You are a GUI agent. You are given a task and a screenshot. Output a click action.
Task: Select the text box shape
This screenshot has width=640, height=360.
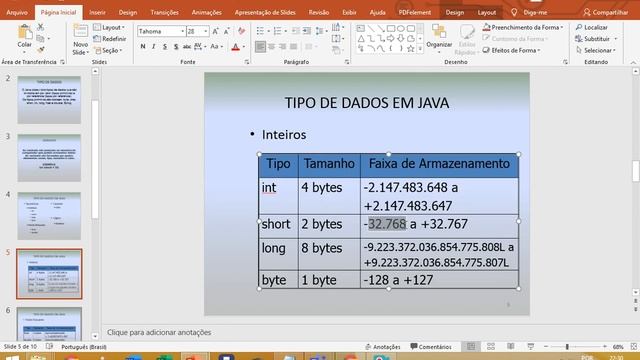point(360,29)
